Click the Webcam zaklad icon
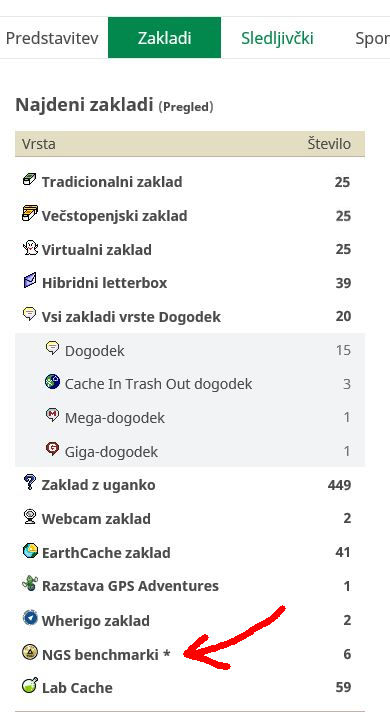The image size is (390, 712). [30, 517]
